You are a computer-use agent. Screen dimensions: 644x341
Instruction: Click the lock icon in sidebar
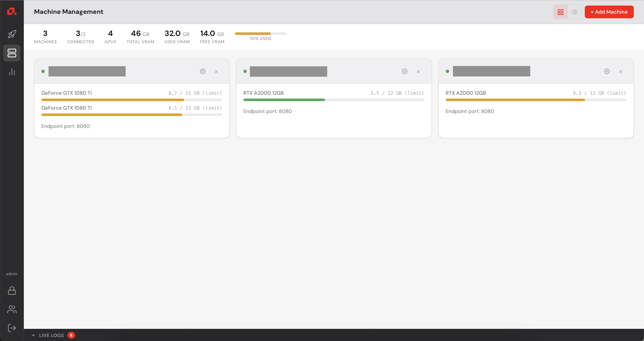[12, 291]
